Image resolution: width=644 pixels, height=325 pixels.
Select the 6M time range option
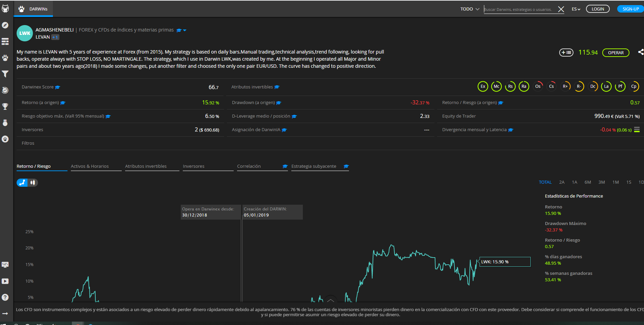coord(588,182)
